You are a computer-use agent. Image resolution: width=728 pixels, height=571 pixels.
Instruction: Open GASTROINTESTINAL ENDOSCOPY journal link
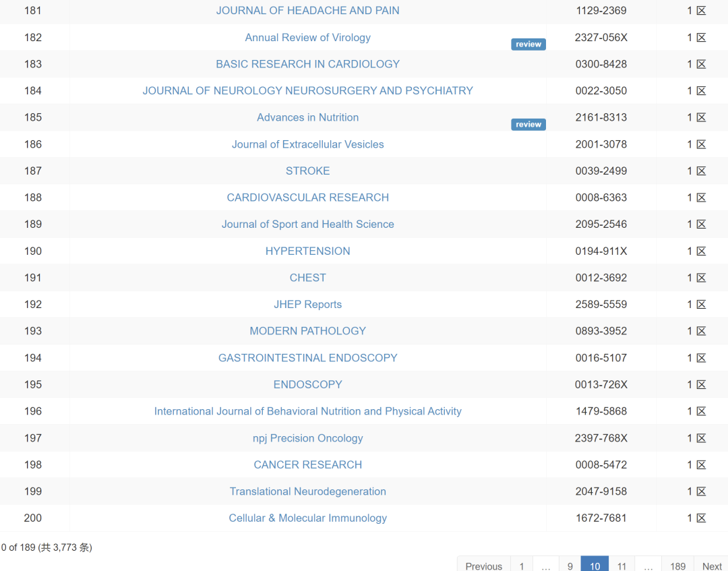pyautogui.click(x=307, y=358)
